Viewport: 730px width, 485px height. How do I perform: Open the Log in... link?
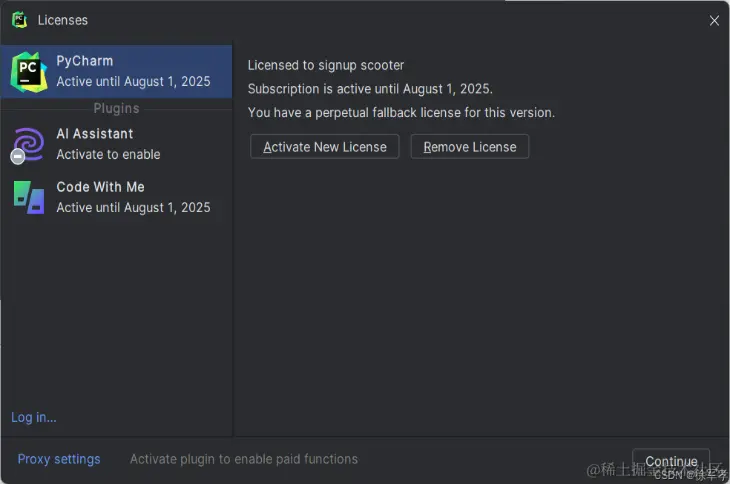(34, 418)
